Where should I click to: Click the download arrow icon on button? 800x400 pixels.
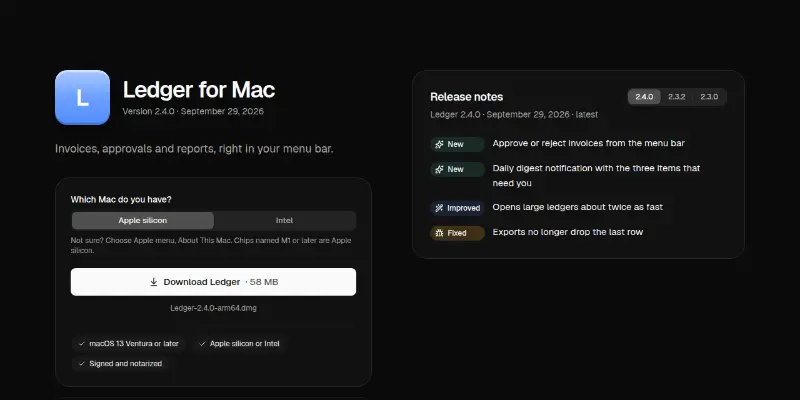tap(154, 282)
